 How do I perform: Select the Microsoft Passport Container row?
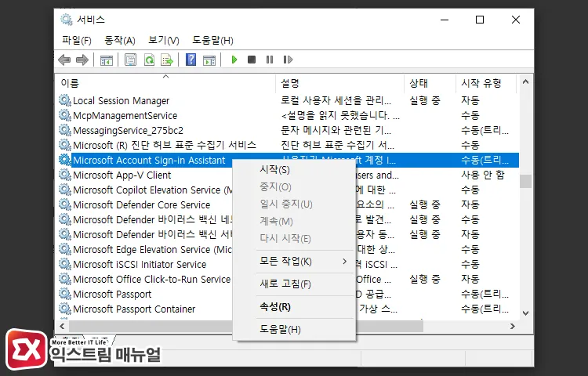288,309
